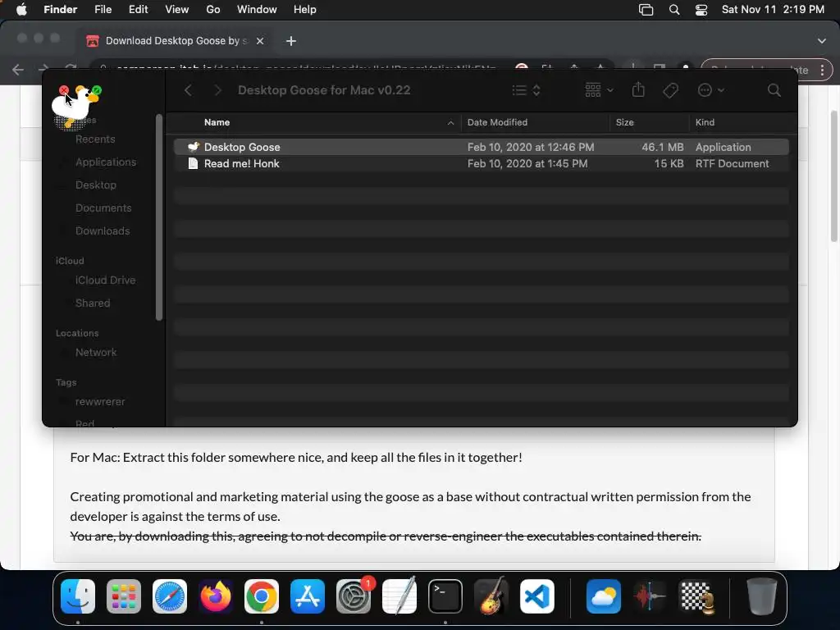The width and height of the screenshot is (840, 630).
Task: Open the File menu
Action: [103, 10]
